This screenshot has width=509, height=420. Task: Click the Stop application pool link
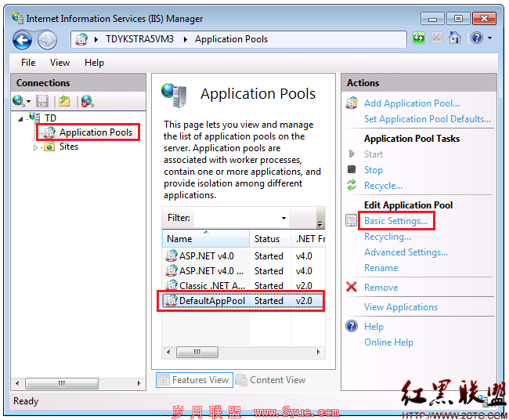[x=374, y=170]
